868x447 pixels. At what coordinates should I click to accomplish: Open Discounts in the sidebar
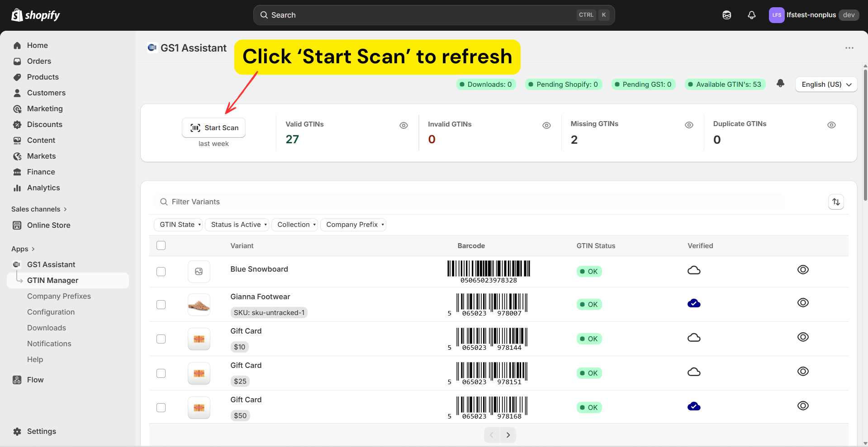(x=68, y=124)
